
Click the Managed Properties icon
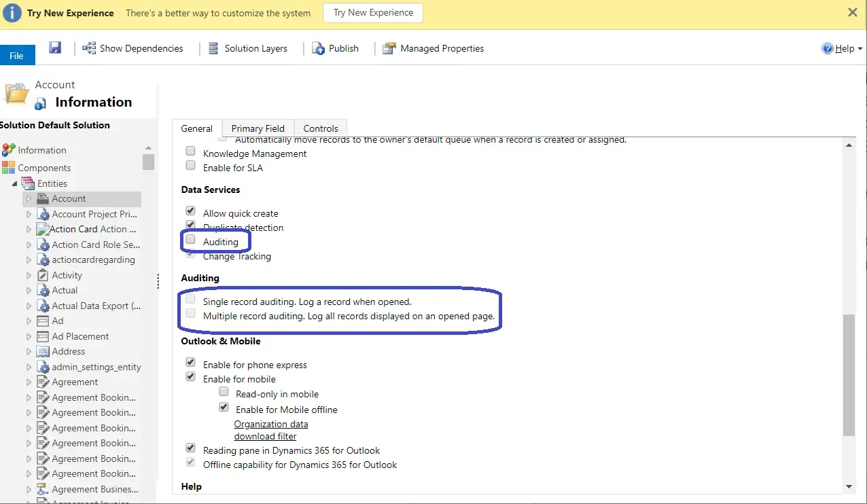389,48
